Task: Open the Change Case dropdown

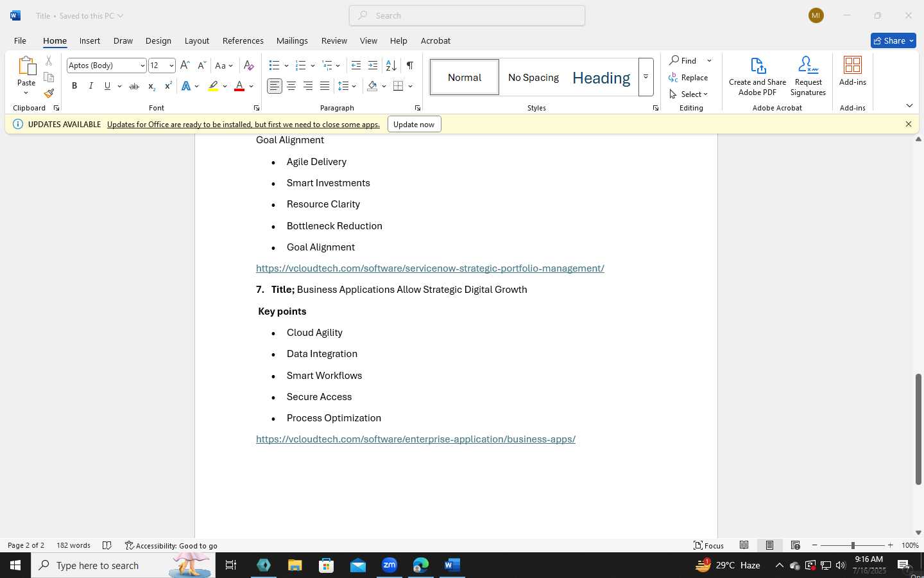Action: [224, 66]
